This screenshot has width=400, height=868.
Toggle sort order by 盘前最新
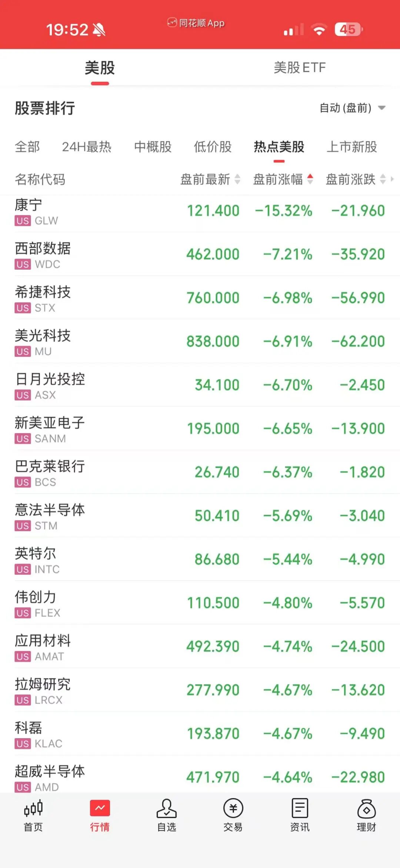pos(210,179)
